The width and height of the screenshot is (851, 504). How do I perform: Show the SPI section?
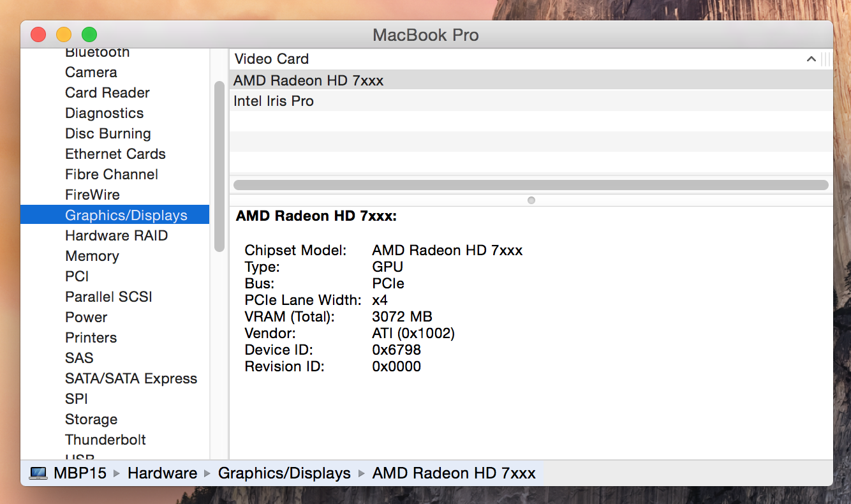coord(76,399)
